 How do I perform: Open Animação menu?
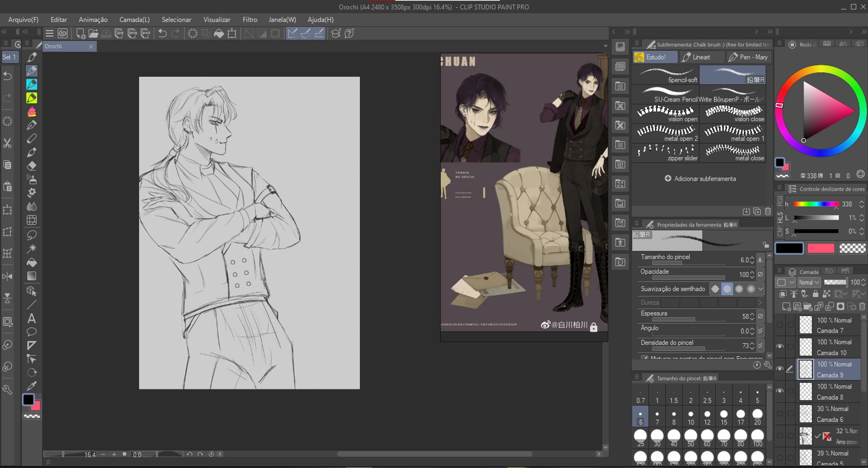(93, 20)
